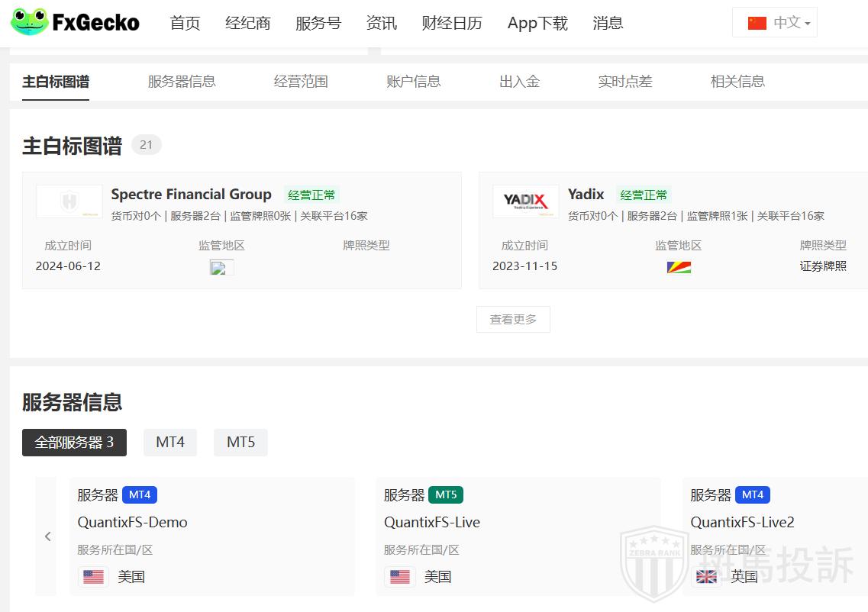Viewport: 868px width, 612px height.
Task: Click the MT5 badge on QuantixFS-Live
Action: tap(446, 494)
